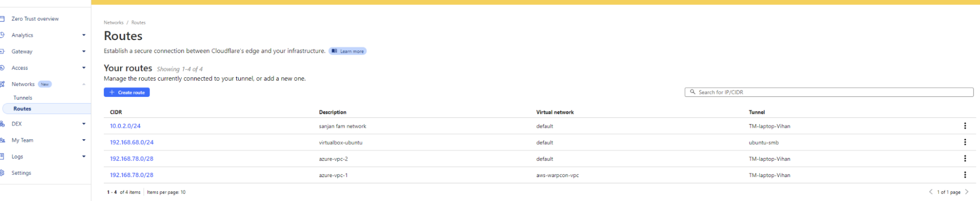Expand the My Team section arrow
This screenshot has width=980, height=201.
click(84, 140)
